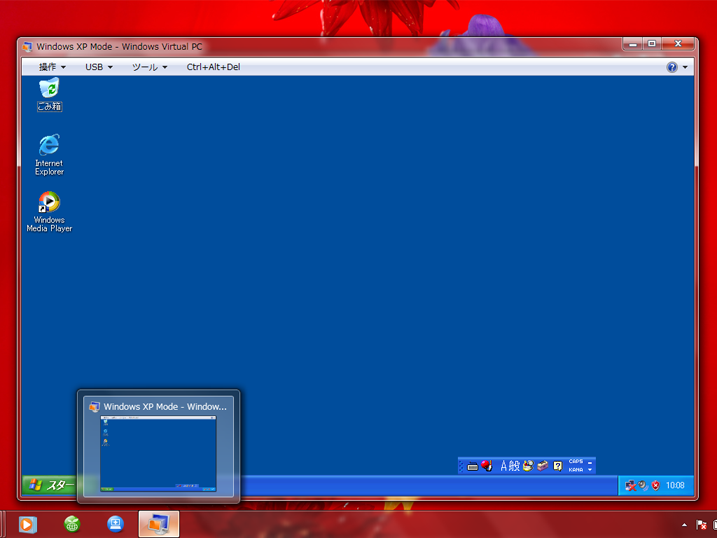The image size is (717, 538).
Task: Send Ctrl+Alt+Del to the virtual machine
Action: click(213, 67)
